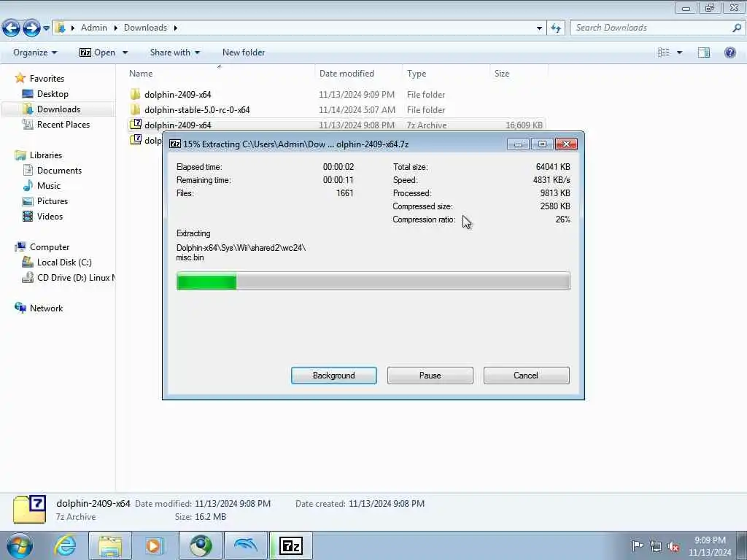Sort by the Date modified column header
The image size is (747, 560).
point(347,74)
